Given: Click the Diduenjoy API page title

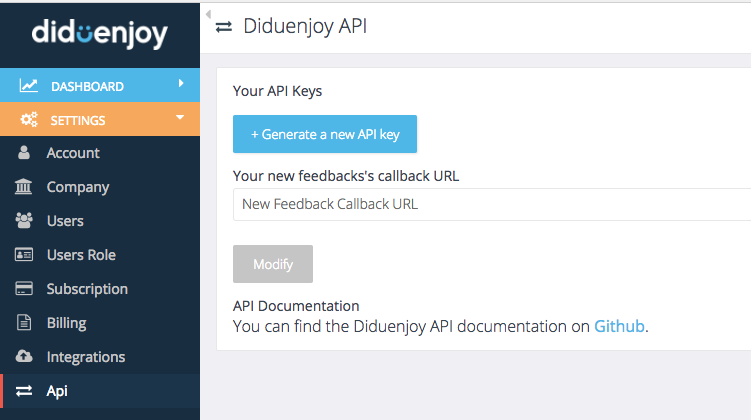Looking at the screenshot, I should (x=305, y=26).
